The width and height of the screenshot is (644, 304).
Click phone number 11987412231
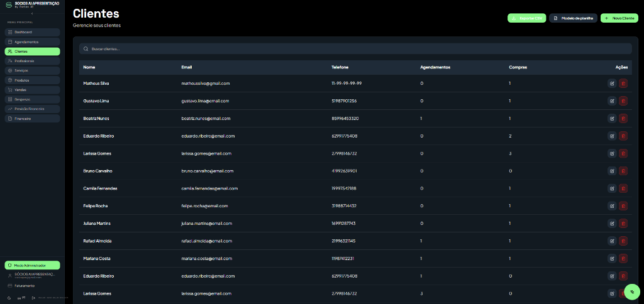tap(343, 258)
